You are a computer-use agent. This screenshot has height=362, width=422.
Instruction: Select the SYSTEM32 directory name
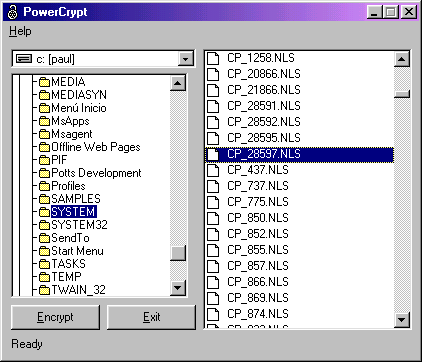coord(79,225)
